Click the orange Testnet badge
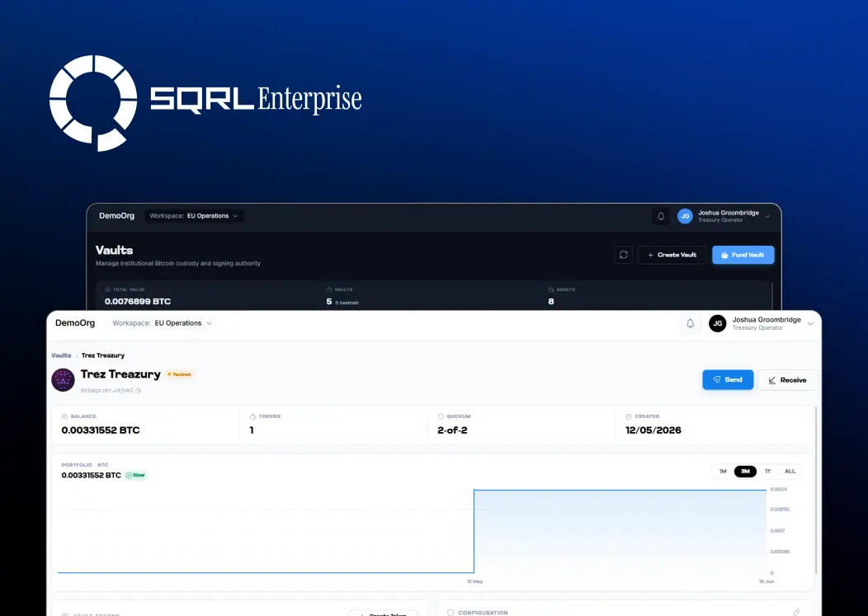Viewport: 868px width, 616px height. 179,374
